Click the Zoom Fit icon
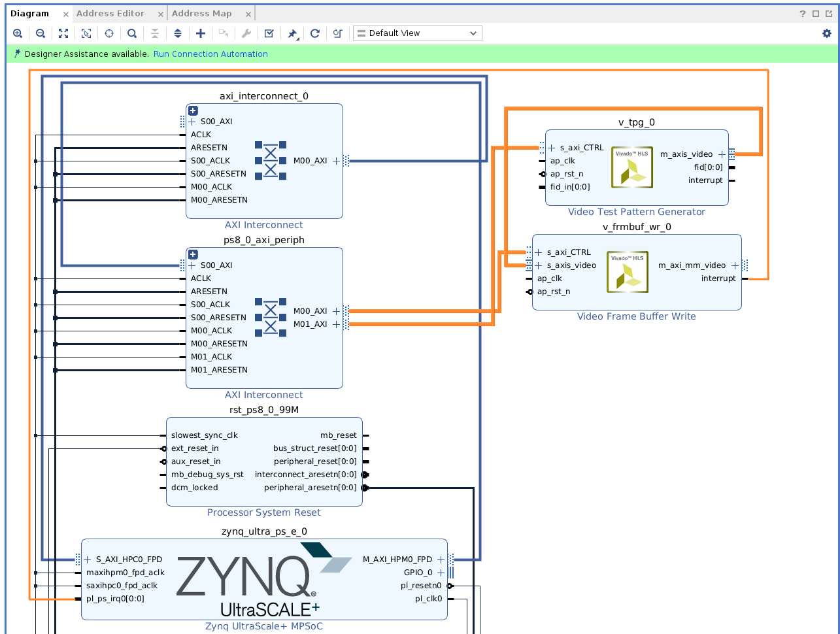Viewport: 840px width, 634px height. coord(63,33)
